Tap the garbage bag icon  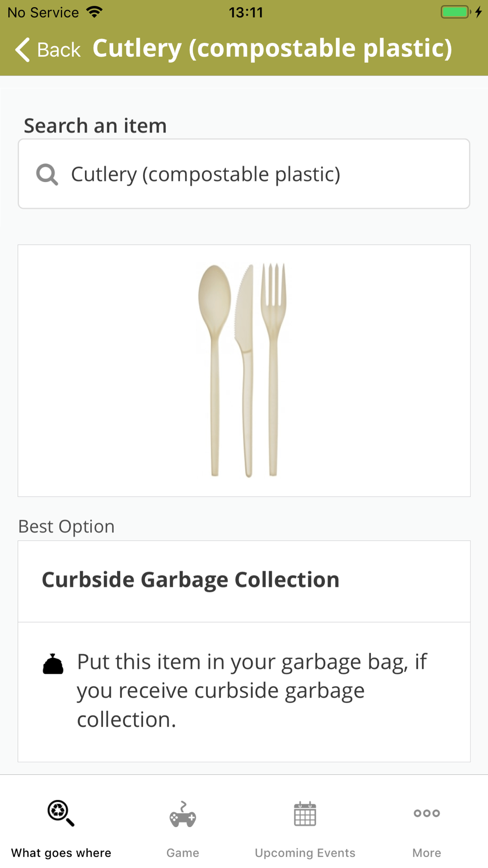pyautogui.click(x=53, y=664)
